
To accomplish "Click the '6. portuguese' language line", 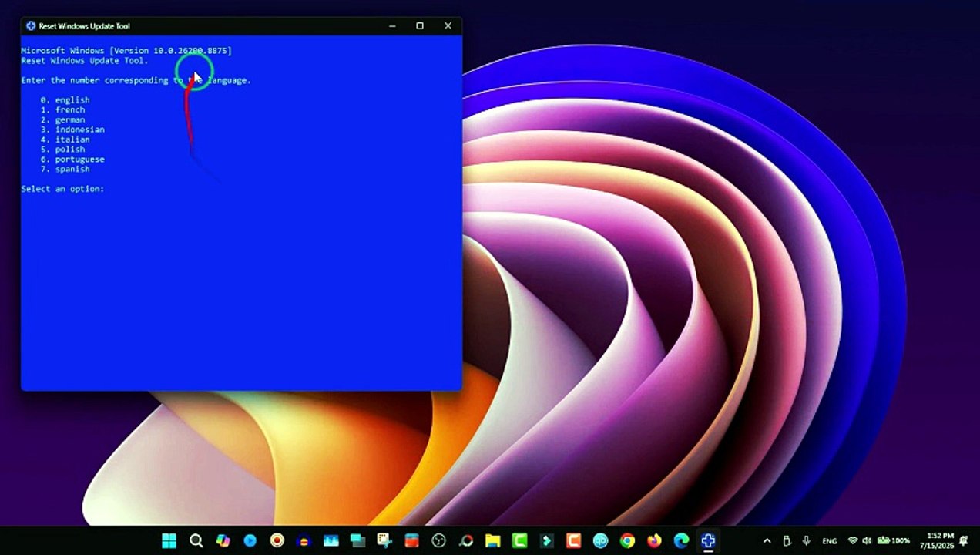I will coord(73,160).
